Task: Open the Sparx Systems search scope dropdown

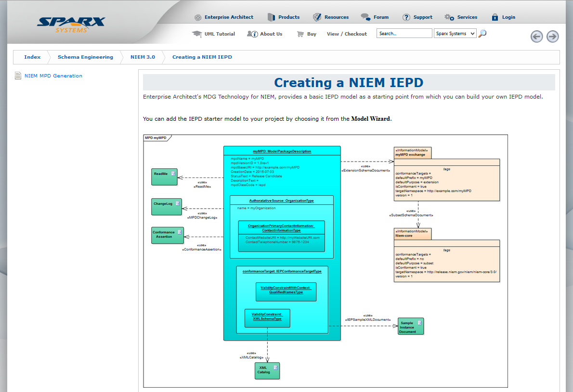Action: click(x=455, y=34)
